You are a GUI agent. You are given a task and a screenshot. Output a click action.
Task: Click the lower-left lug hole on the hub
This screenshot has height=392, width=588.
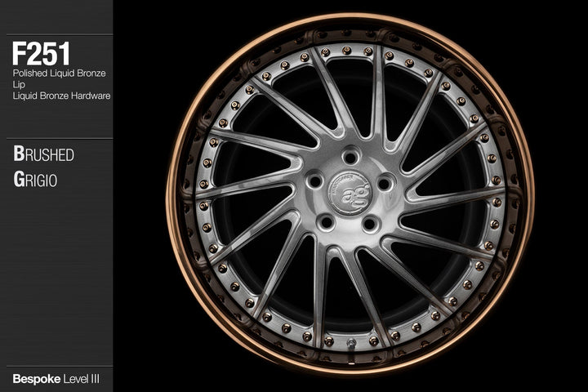(327, 221)
